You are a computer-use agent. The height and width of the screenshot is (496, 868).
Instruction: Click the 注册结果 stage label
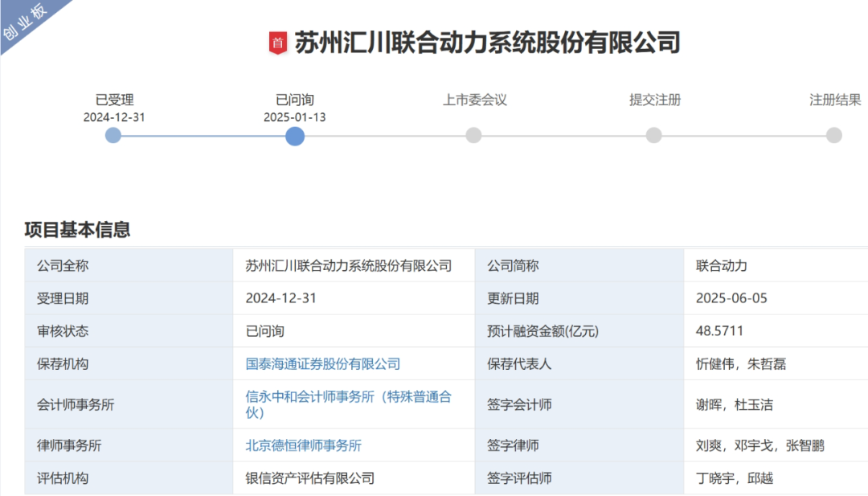(835, 100)
